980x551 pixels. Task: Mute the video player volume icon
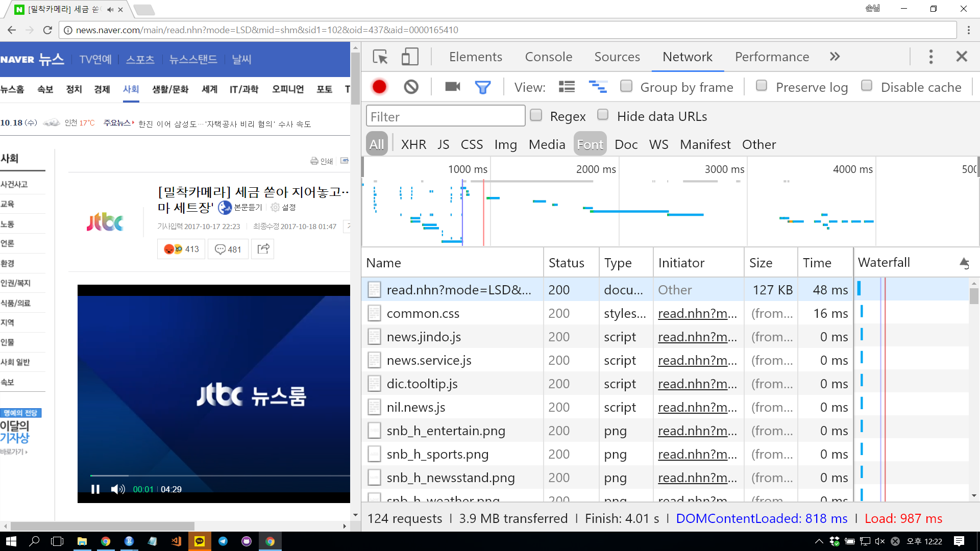point(117,489)
